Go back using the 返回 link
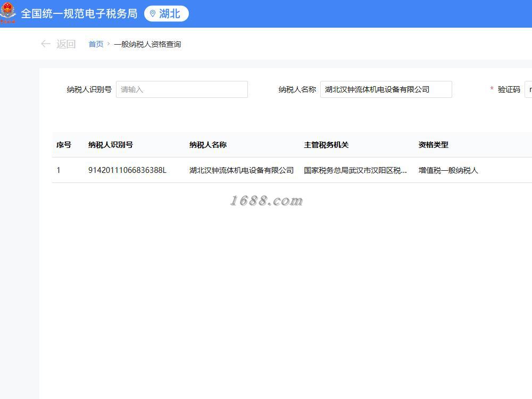This screenshot has width=532, height=399. point(66,44)
